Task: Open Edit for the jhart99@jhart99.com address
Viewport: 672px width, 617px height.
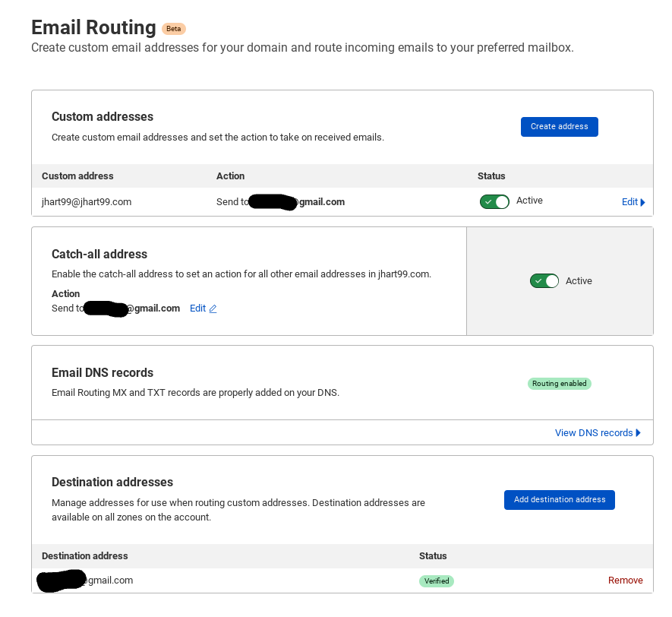Action: coord(629,202)
